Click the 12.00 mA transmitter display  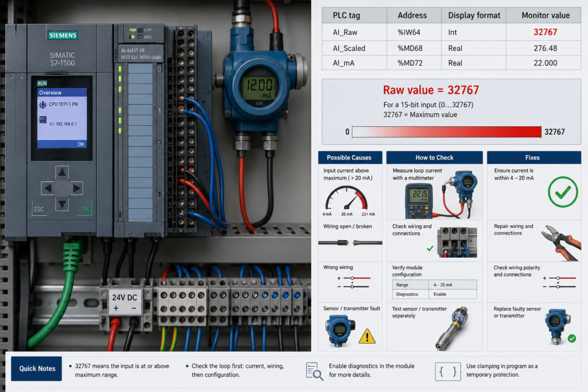click(x=259, y=88)
